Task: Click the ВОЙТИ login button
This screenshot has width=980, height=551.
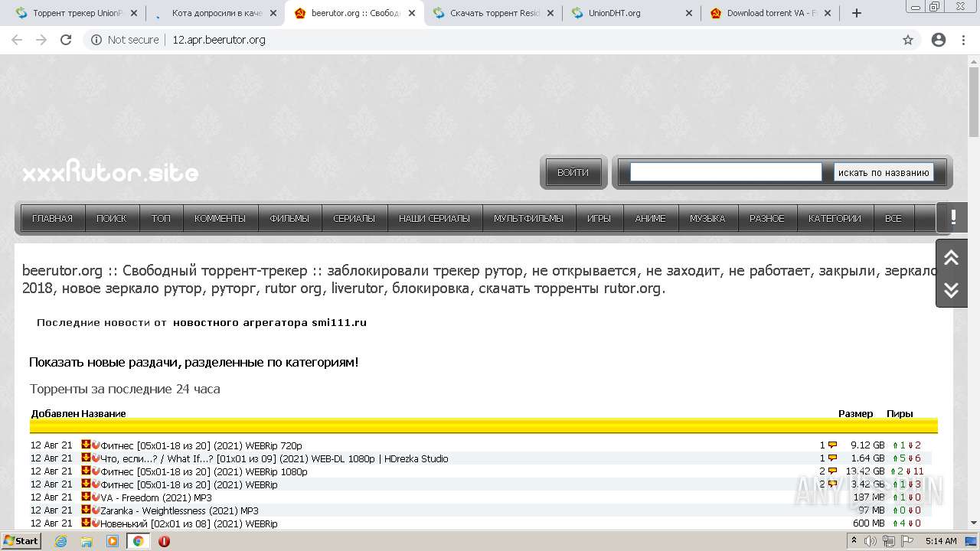Action: point(573,172)
